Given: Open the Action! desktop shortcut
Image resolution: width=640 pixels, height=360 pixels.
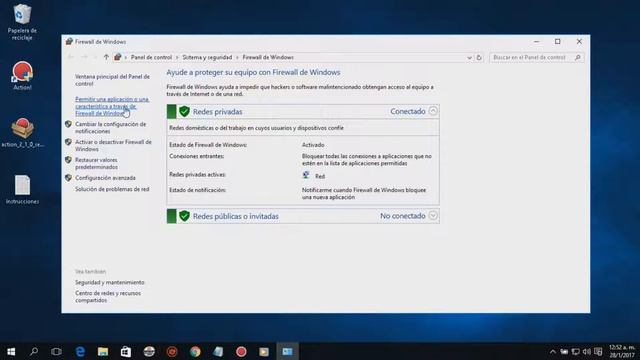Looking at the screenshot, I should click(22, 76).
